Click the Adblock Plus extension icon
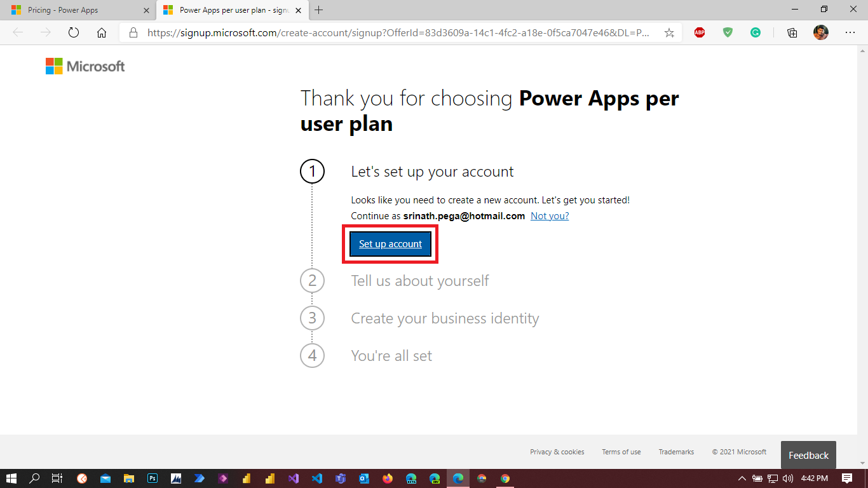 coord(700,33)
